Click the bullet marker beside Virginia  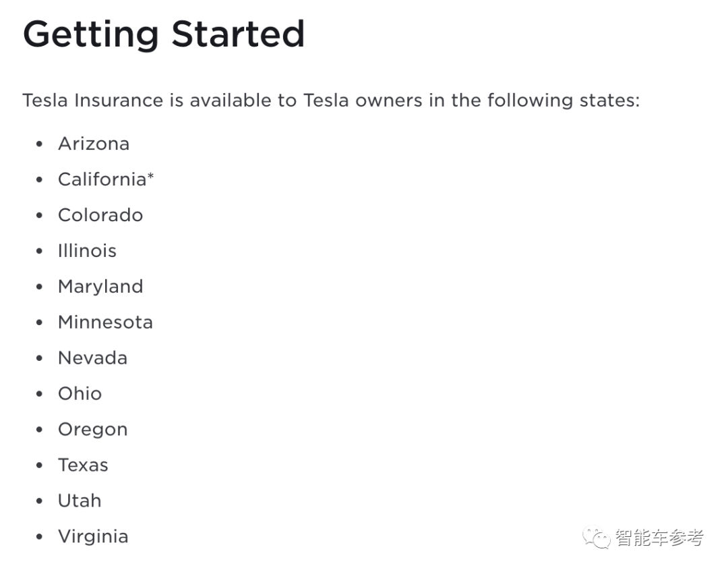[x=40, y=538]
